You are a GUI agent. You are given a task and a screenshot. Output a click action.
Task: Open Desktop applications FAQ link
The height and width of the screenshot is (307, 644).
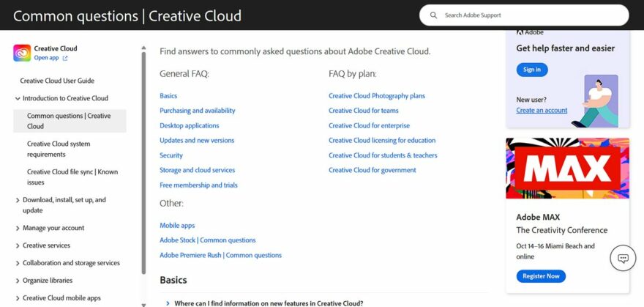(190, 126)
